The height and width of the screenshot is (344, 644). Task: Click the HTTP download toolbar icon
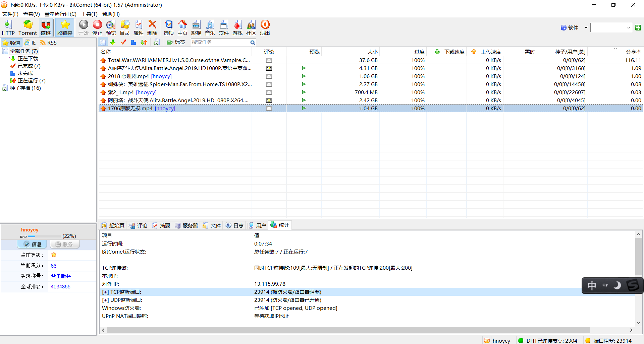click(8, 27)
